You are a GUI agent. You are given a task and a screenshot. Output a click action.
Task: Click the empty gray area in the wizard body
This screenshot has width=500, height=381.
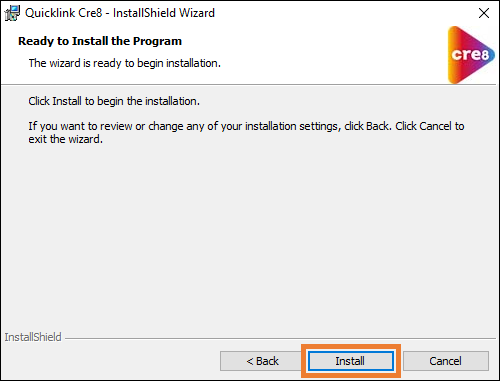coord(250,233)
